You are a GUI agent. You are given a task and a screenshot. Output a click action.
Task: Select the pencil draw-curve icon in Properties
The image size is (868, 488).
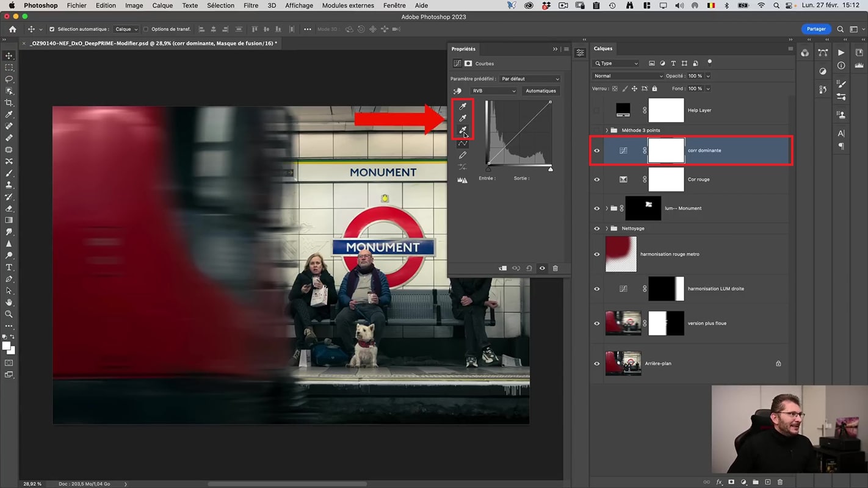click(463, 156)
